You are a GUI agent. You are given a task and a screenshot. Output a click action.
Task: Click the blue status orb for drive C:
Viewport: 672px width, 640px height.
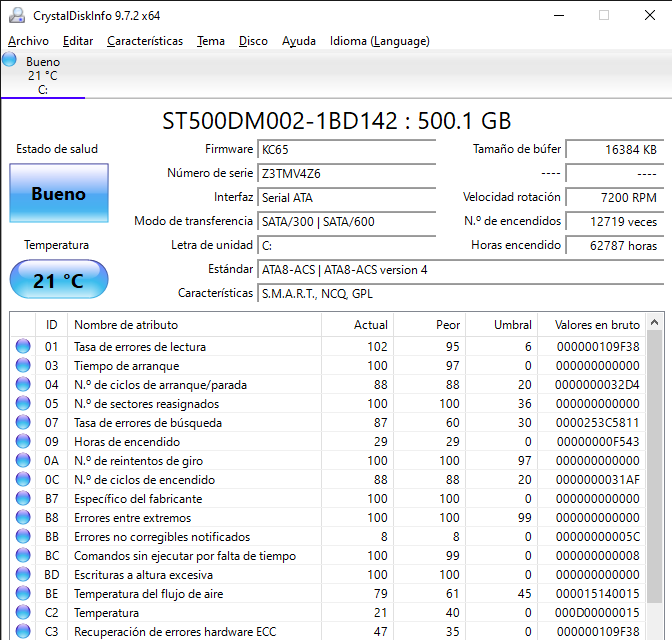click(x=10, y=60)
